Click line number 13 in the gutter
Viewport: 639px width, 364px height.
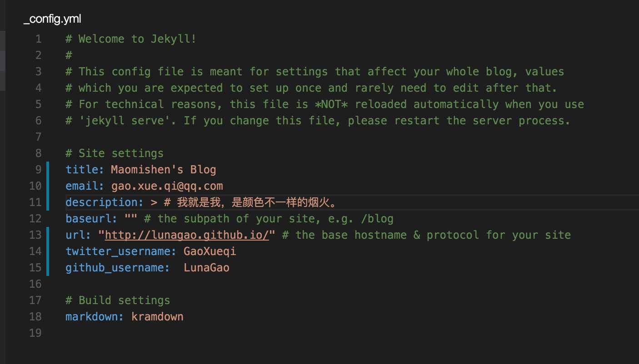point(35,235)
